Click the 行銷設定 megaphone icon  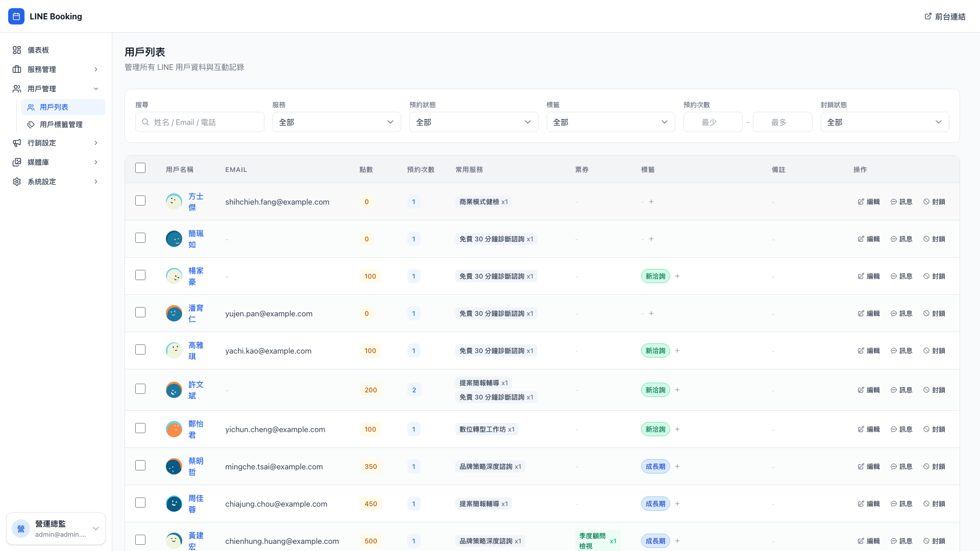pos(17,143)
